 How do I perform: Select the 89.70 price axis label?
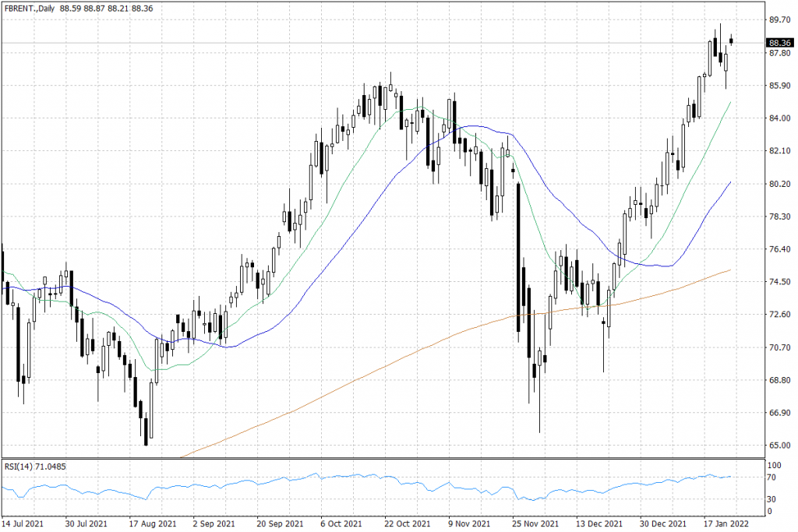point(779,19)
